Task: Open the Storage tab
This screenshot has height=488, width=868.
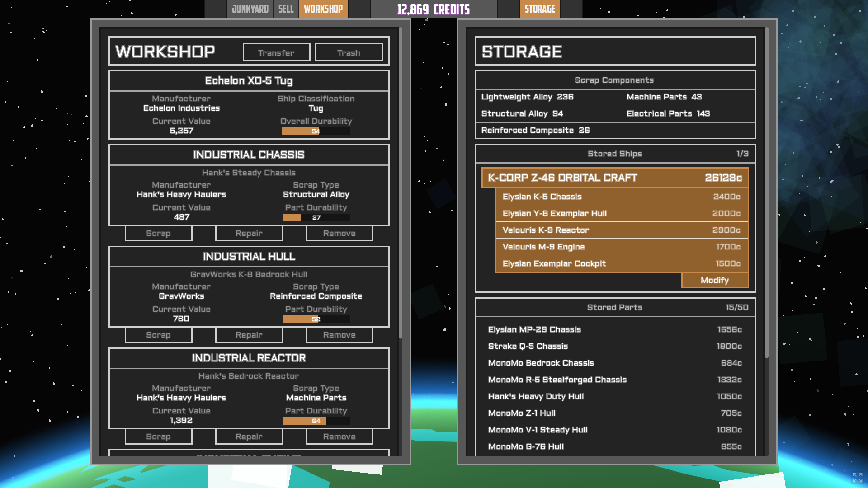Action: click(x=540, y=9)
